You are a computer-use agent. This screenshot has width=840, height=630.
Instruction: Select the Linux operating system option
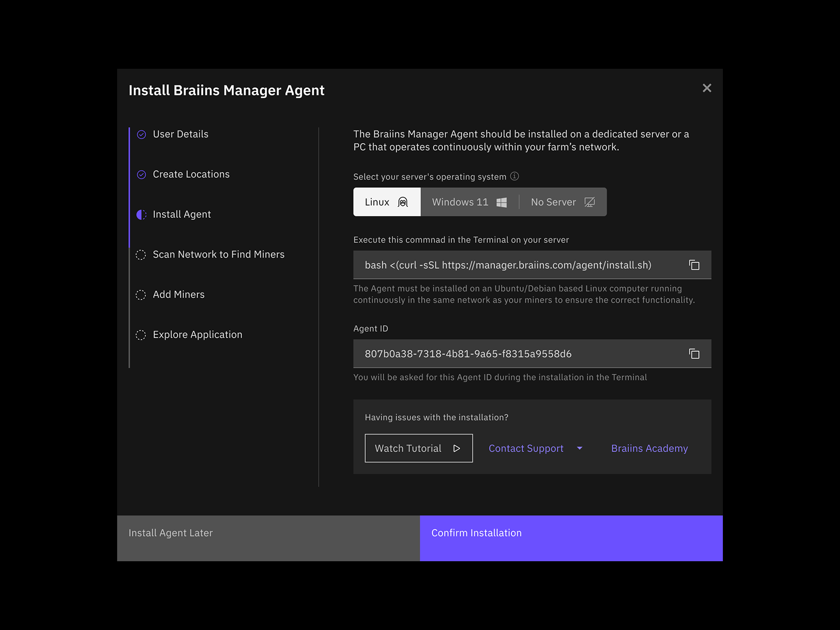[x=387, y=202]
